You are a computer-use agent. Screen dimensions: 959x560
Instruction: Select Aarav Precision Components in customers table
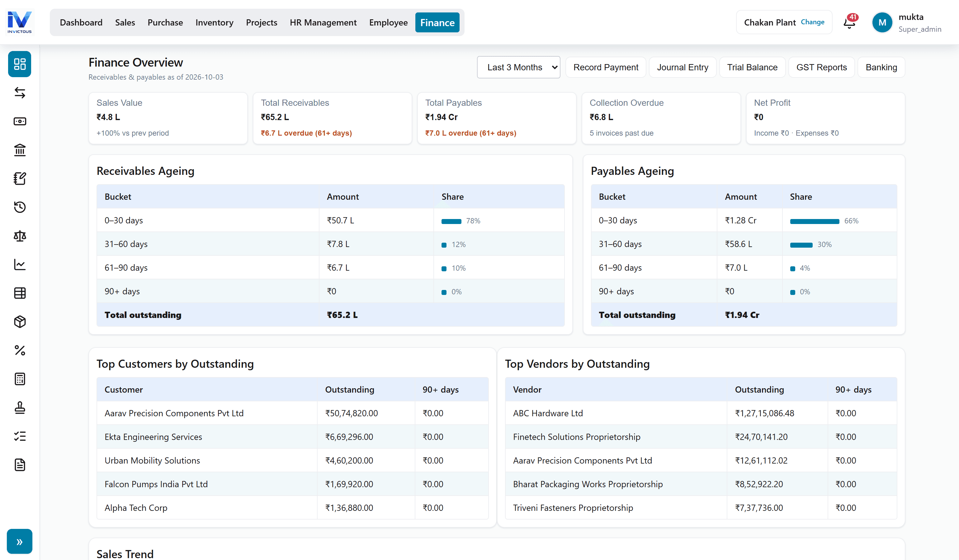coord(292,413)
